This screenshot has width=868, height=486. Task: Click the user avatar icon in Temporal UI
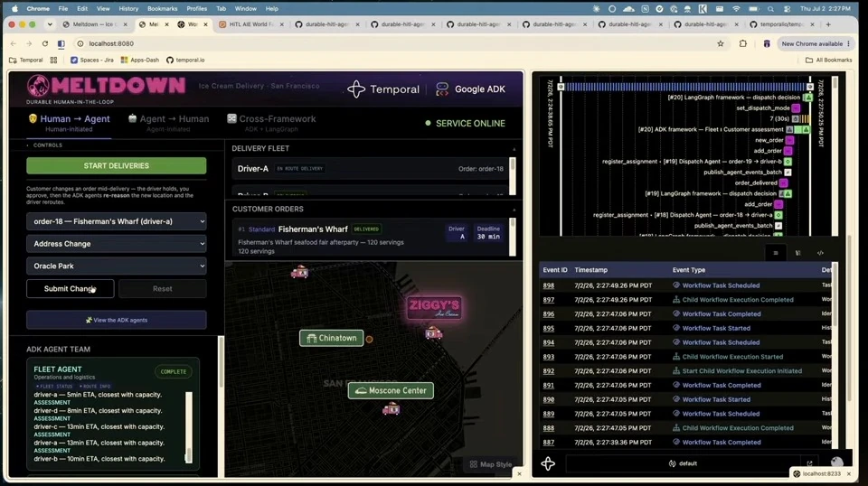pyautogui.click(x=836, y=463)
